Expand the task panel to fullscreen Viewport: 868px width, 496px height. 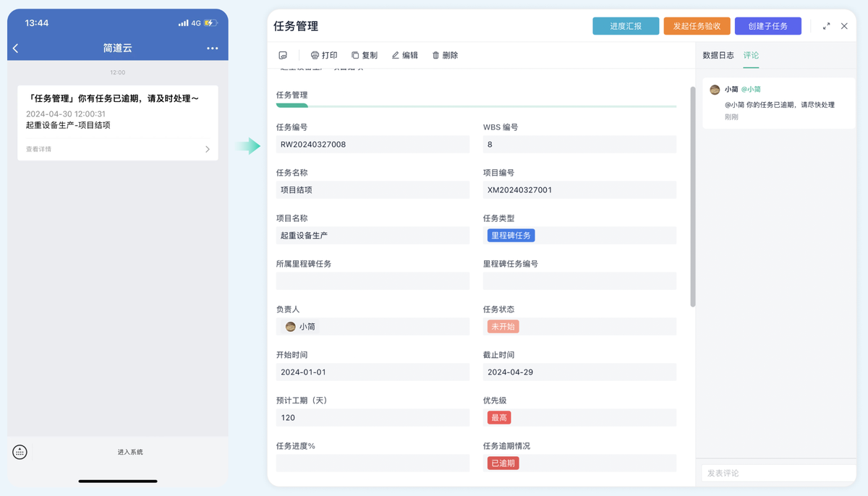(826, 26)
